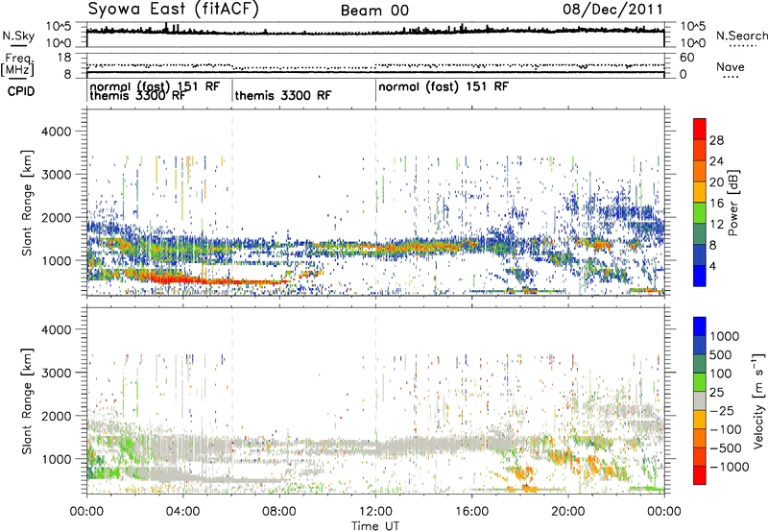Click the '4' tick on the Power scale

tap(713, 267)
